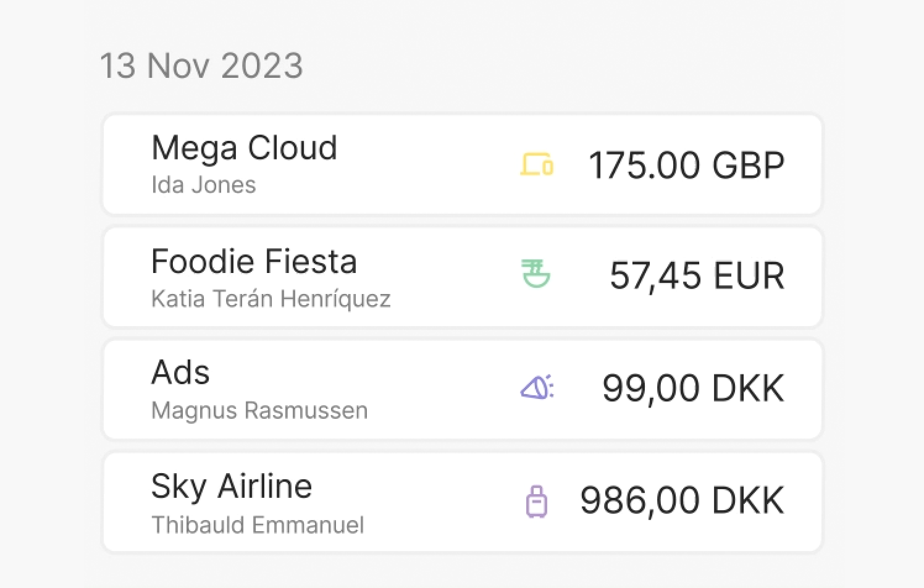Viewport: 924px width, 588px height.
Task: Click the 57,45 EUR amount
Action: coord(697,275)
